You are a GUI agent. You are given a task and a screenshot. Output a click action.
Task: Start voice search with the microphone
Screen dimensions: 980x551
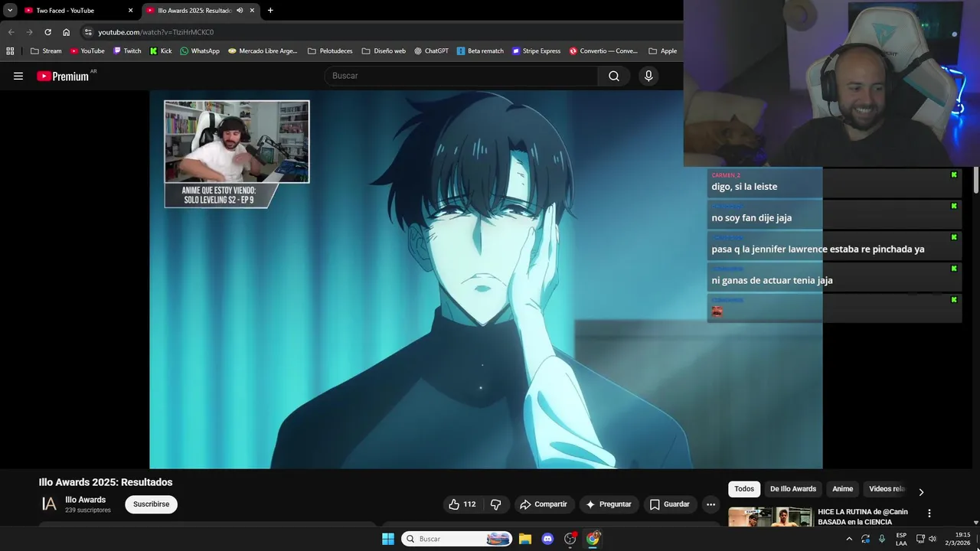648,76
